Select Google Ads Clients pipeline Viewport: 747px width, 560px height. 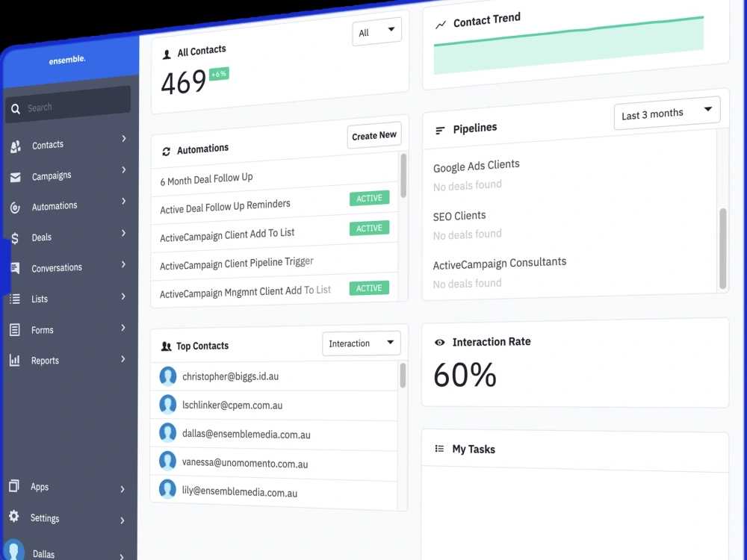(477, 166)
